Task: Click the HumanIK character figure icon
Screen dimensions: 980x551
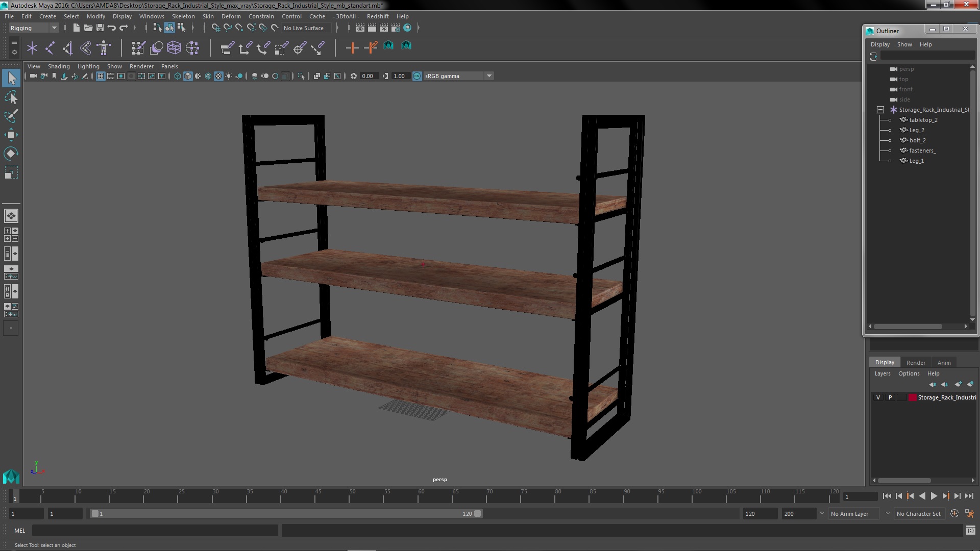Action: [x=104, y=48]
